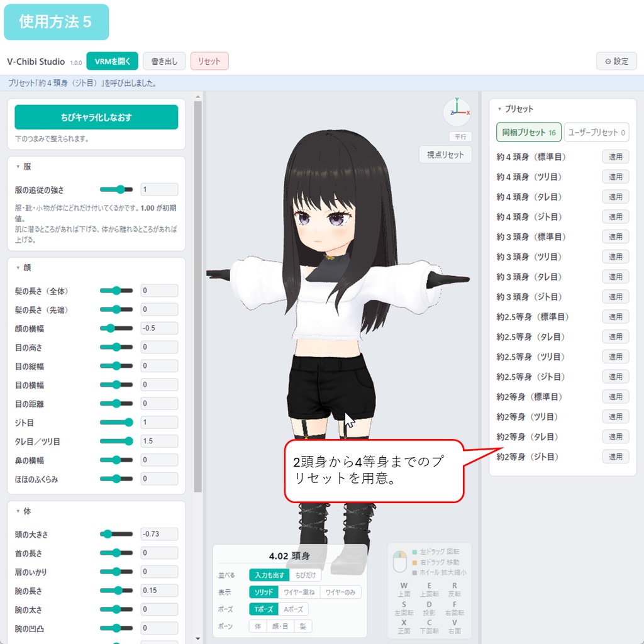Click scrollbar up arrow in left panel
644x644 pixels.
click(x=197, y=97)
